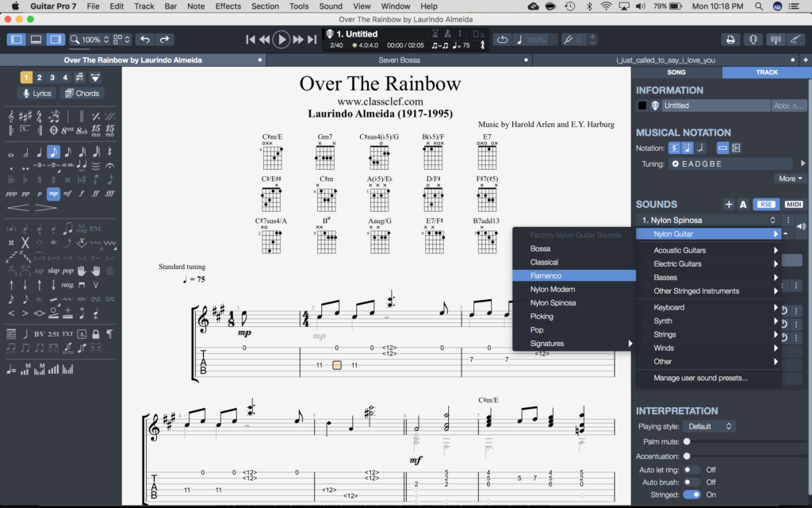Add a crescendo hairpin

18,207
